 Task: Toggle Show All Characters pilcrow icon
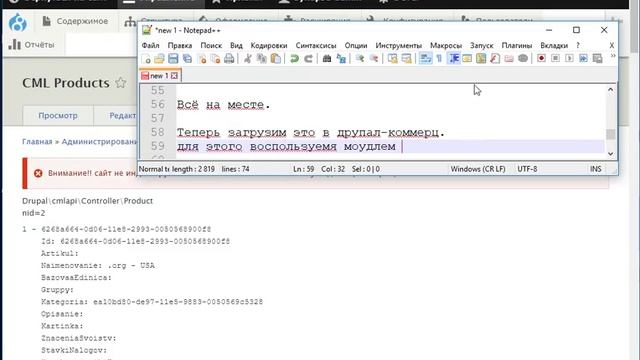439,58
